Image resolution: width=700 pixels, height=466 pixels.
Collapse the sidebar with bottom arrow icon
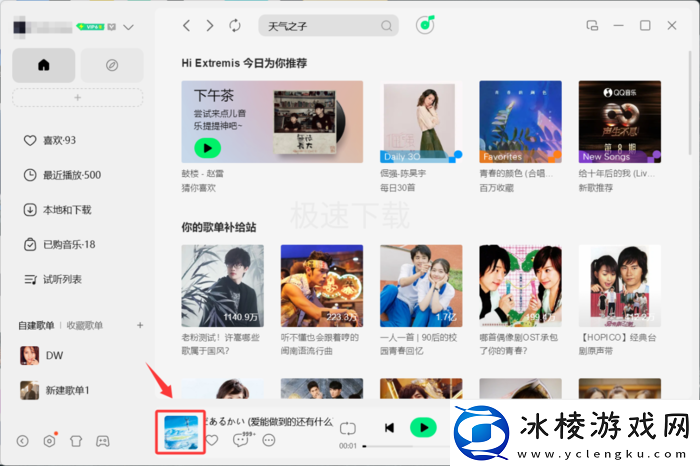click(22, 441)
